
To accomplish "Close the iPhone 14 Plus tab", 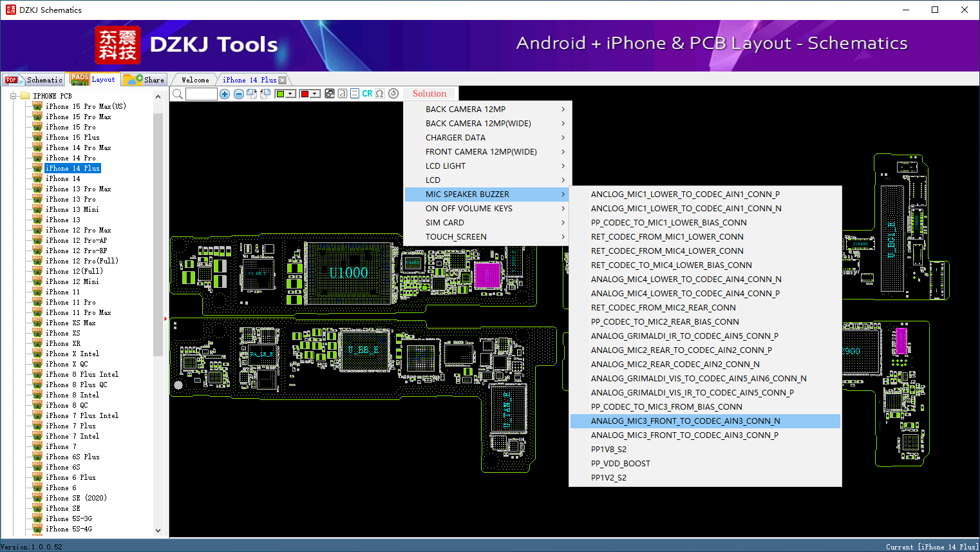I will pyautogui.click(x=282, y=81).
